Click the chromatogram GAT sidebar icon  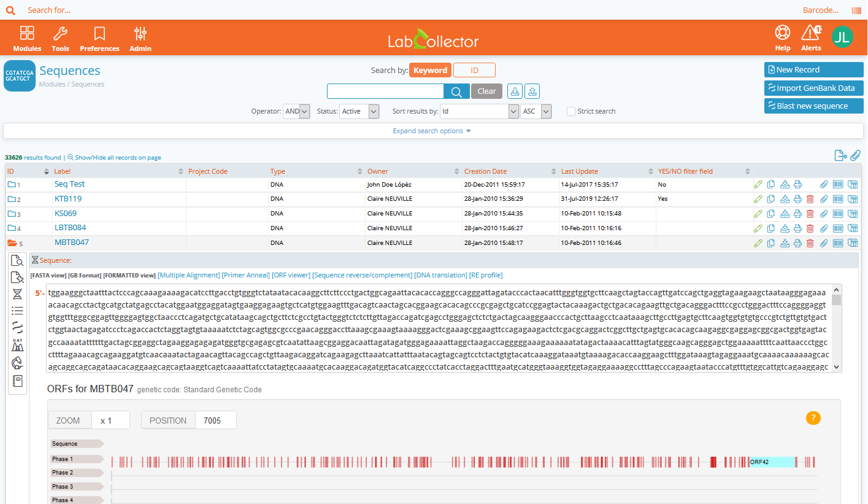(x=17, y=345)
